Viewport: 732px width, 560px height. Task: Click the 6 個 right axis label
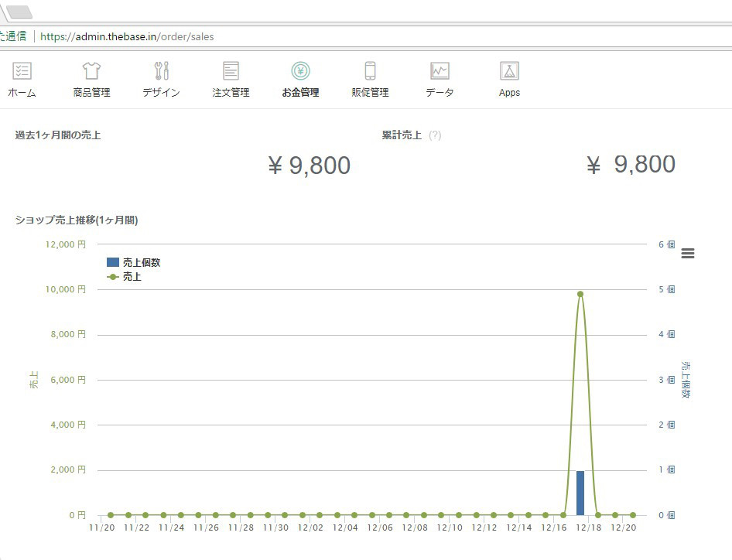(x=667, y=244)
